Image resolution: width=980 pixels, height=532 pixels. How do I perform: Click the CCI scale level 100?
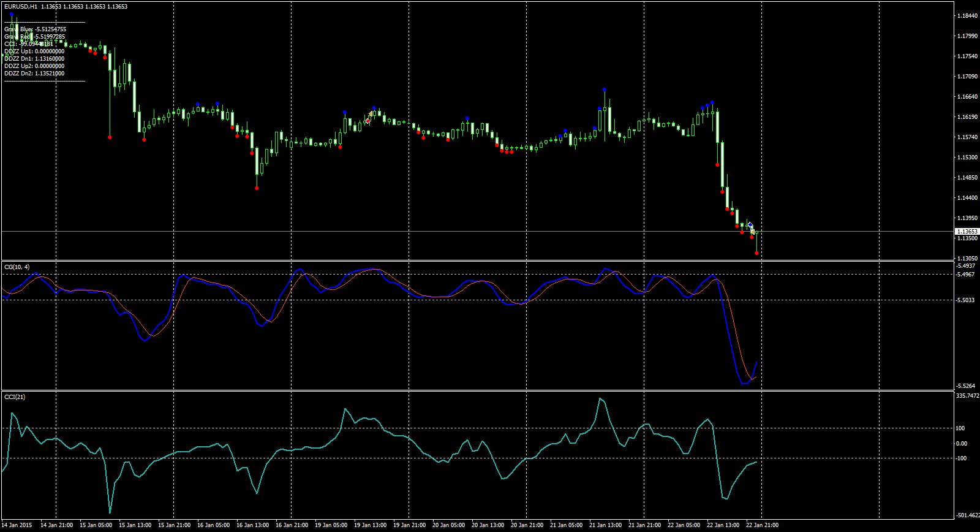point(960,428)
